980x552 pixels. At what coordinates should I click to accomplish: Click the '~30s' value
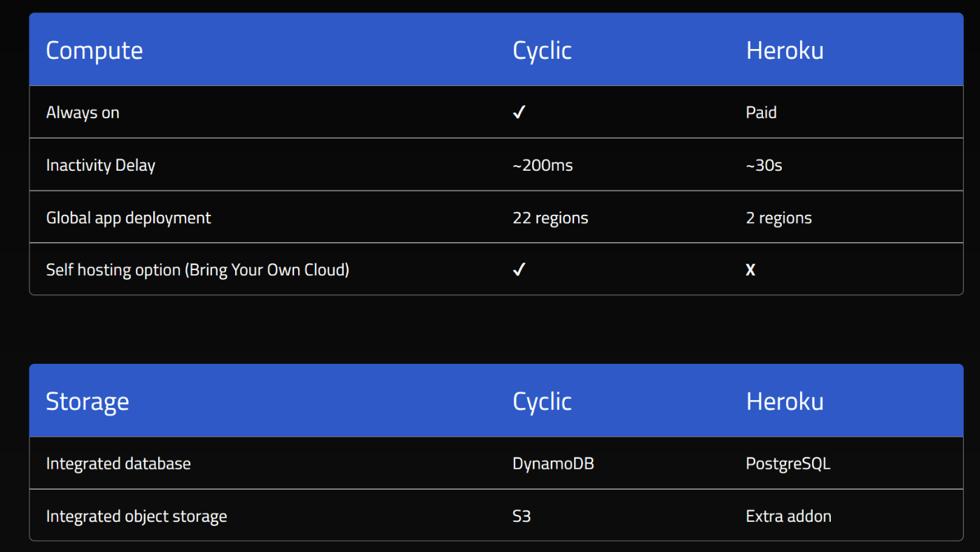tap(764, 166)
